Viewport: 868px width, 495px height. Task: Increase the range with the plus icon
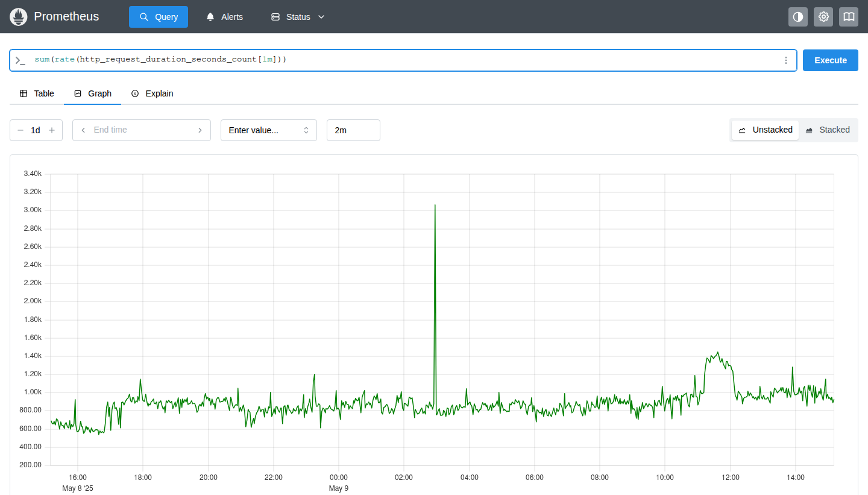(52, 130)
